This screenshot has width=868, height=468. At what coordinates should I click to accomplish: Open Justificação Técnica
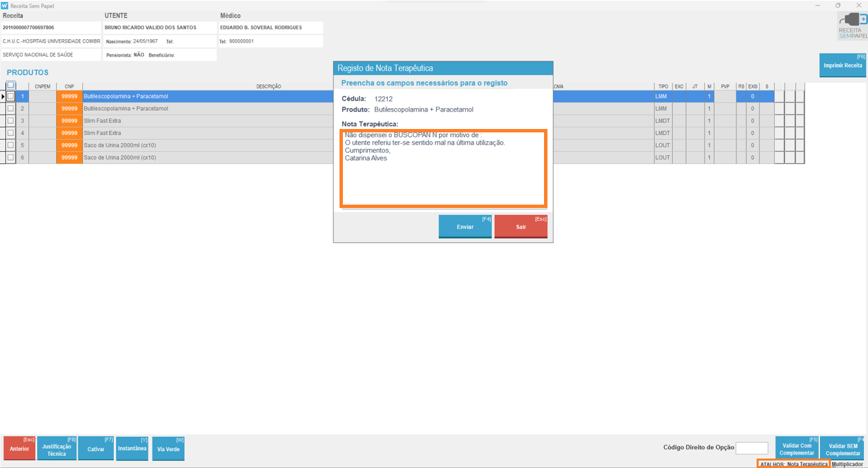click(x=57, y=449)
